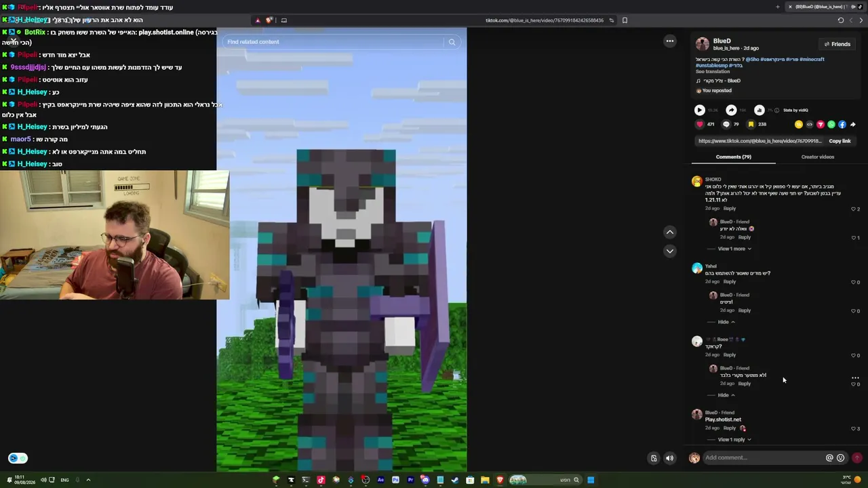
Task: Open the #minecraft hashtag link
Action: pos(812,60)
